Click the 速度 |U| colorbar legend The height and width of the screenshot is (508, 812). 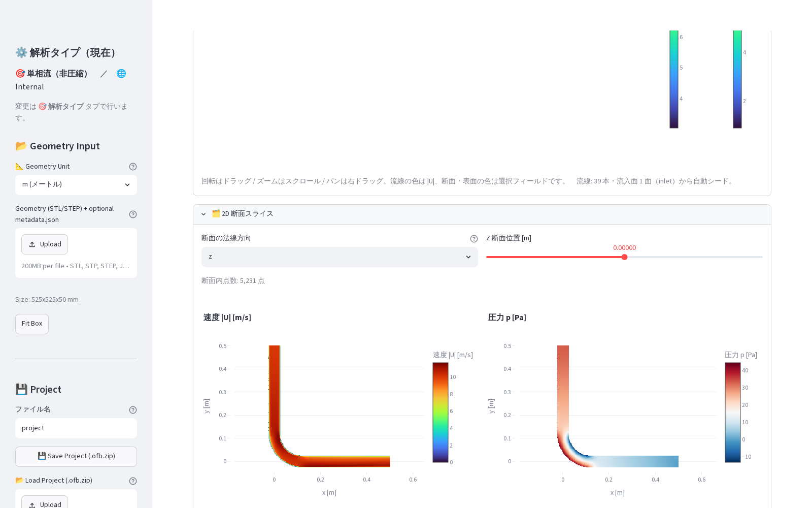[x=441, y=412]
